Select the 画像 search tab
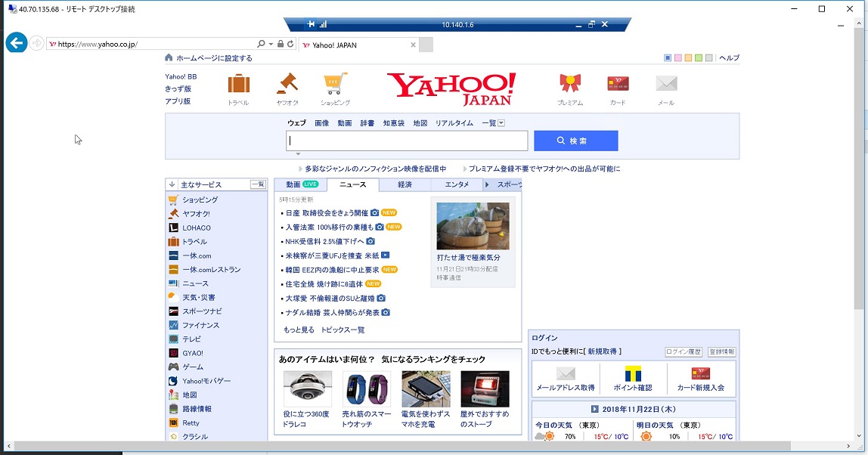Screen dimensions: 868x455 click(321, 123)
